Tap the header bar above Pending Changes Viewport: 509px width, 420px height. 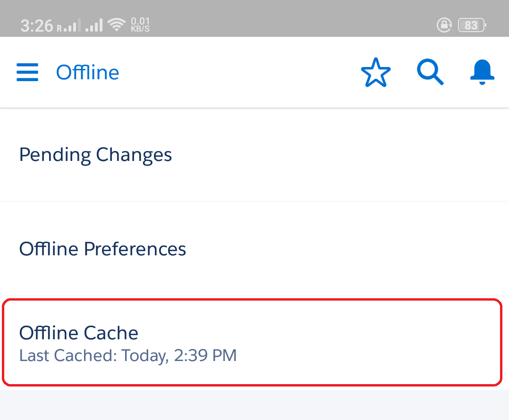(x=254, y=72)
